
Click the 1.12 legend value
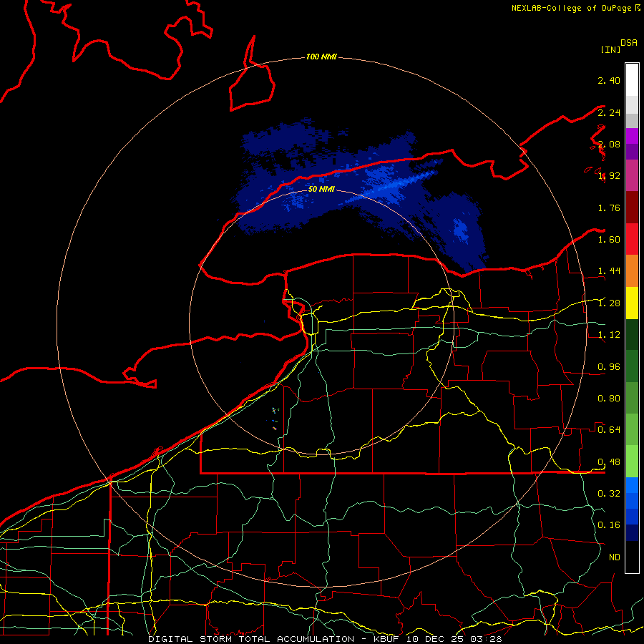pyautogui.click(x=609, y=335)
